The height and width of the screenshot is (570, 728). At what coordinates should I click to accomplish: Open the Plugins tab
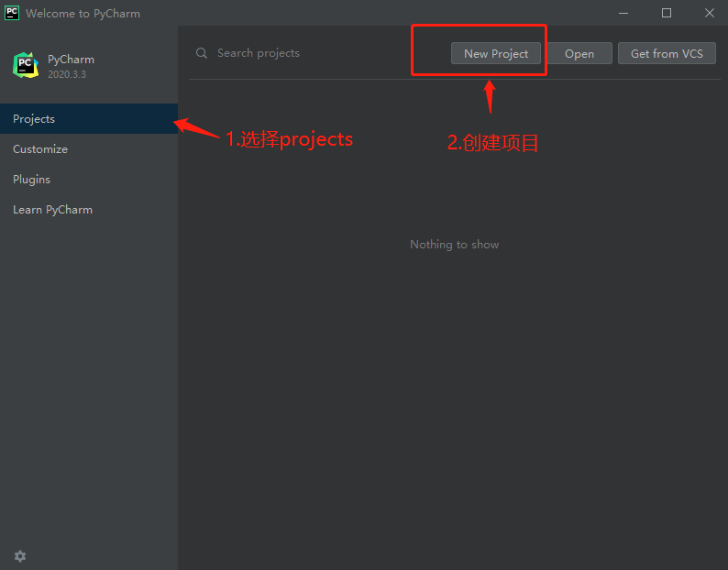coord(89,180)
